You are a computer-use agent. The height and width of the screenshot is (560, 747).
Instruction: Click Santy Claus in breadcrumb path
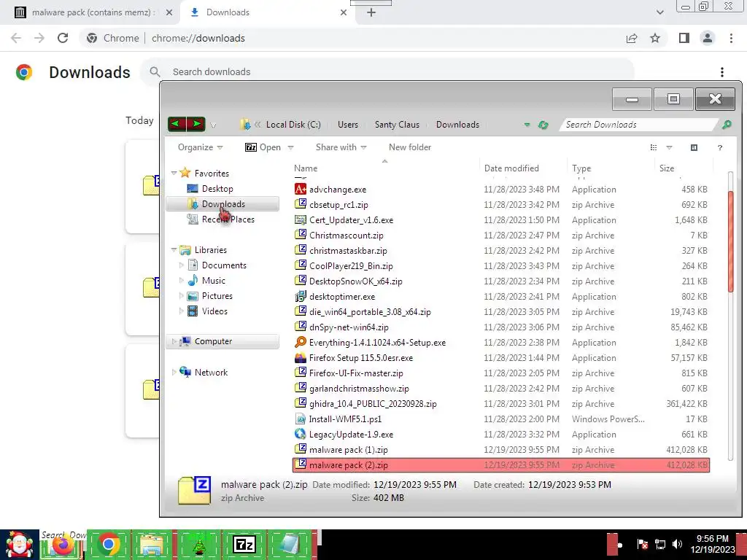[397, 124]
